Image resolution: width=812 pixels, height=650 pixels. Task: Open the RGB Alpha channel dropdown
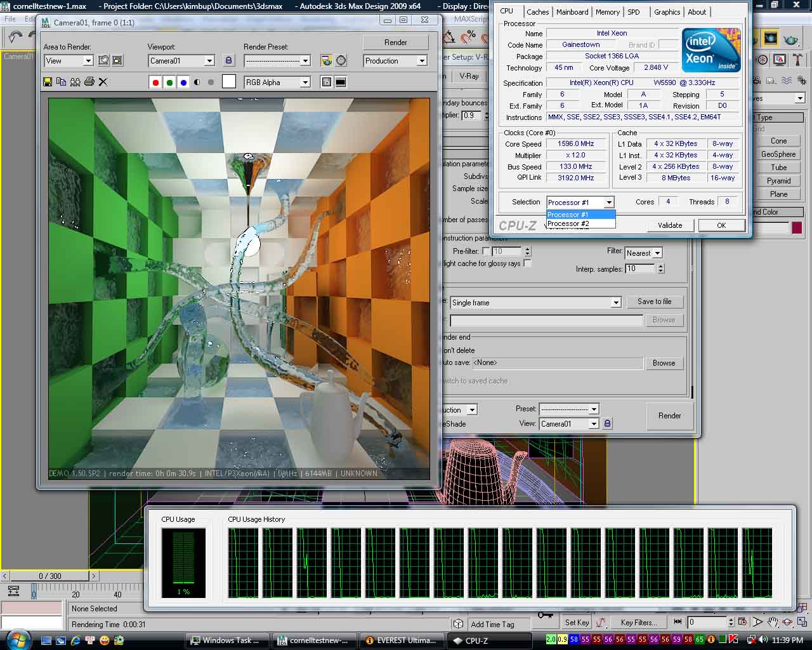(x=277, y=82)
